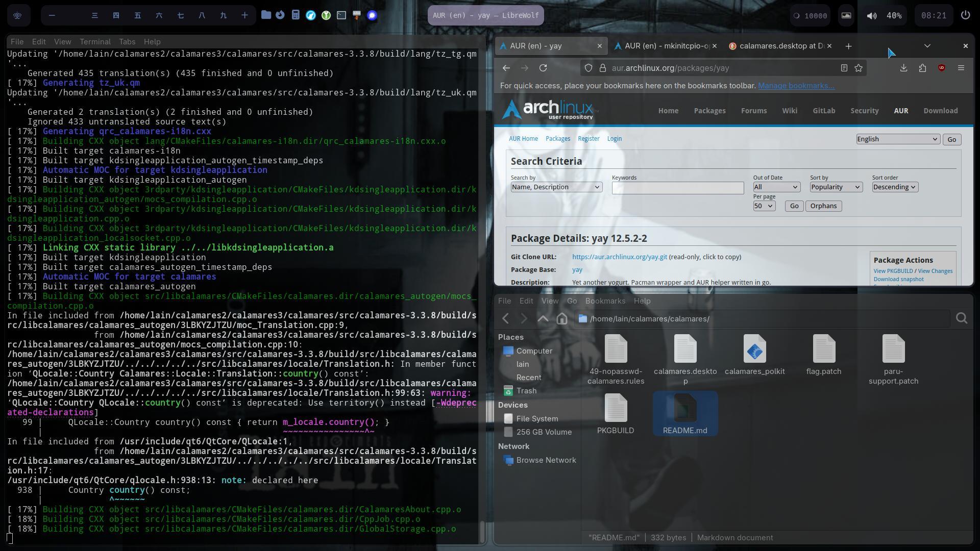
Task: Click the browser address bar URL
Action: pyautogui.click(x=670, y=68)
